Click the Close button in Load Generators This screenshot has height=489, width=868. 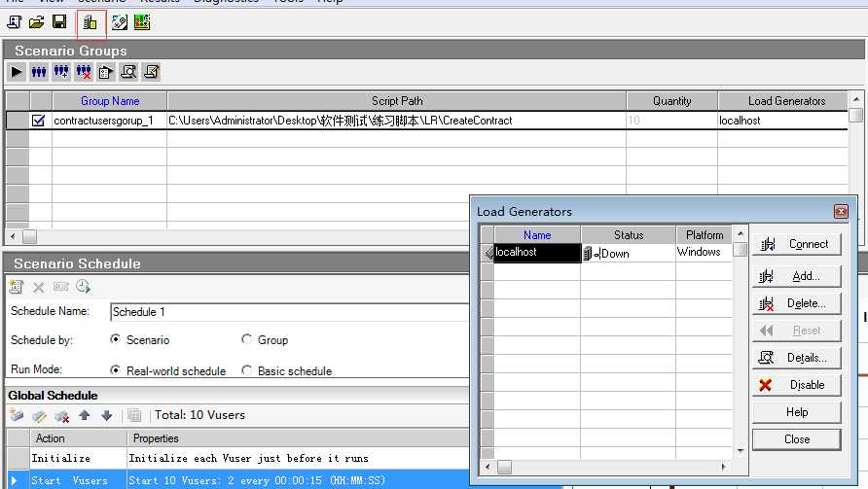pyautogui.click(x=796, y=439)
